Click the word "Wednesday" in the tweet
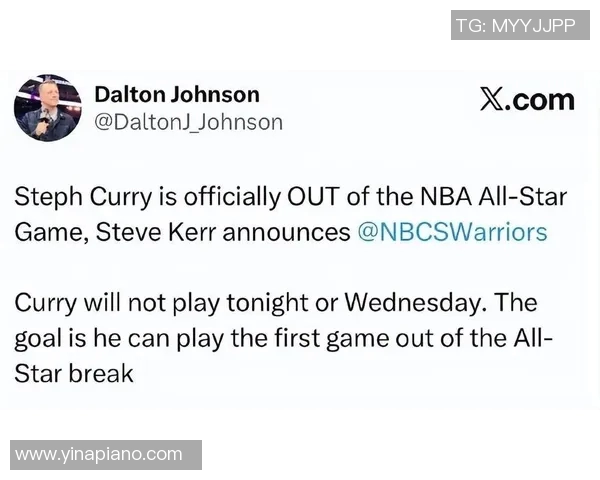The image size is (600, 480). coord(432,301)
